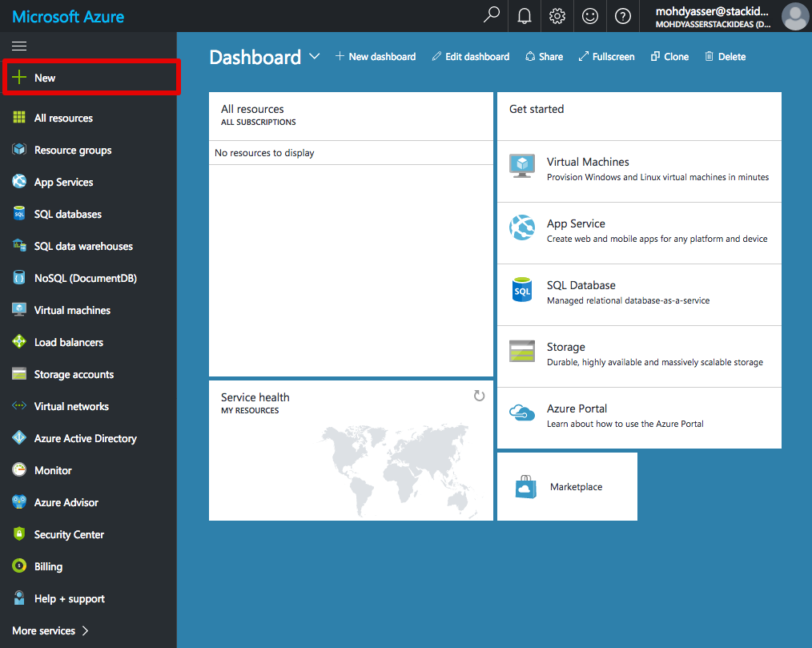Click the feedback smiley icon
The height and width of the screenshot is (648, 812).
click(x=590, y=16)
